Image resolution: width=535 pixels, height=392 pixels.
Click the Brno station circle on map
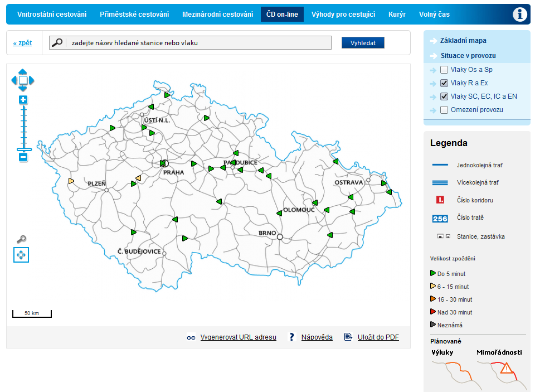[280, 237]
